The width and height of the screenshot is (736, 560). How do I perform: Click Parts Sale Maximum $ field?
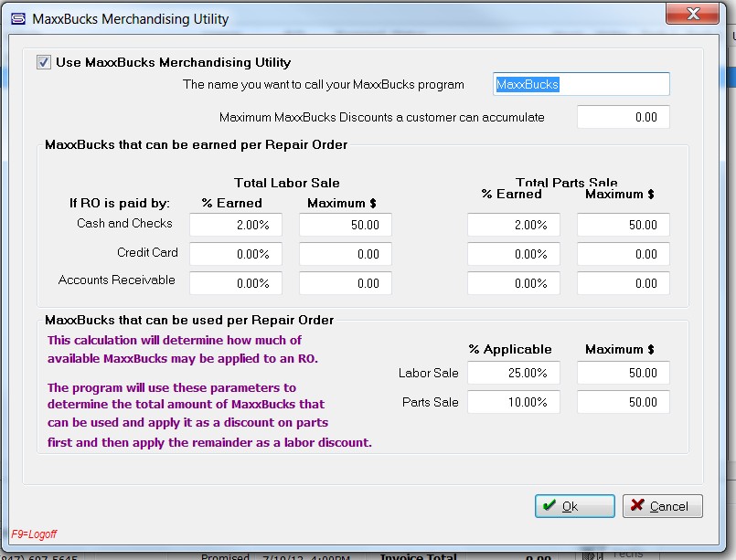(624, 402)
